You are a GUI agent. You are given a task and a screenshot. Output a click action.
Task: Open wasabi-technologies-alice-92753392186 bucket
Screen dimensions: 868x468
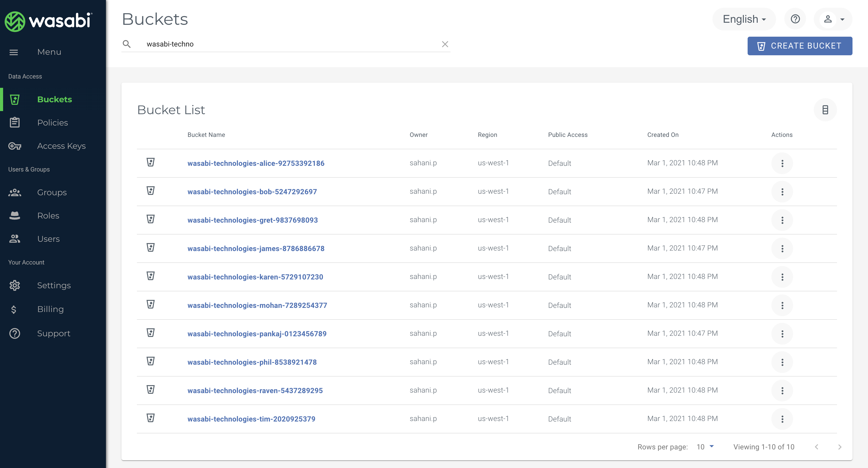(256, 163)
